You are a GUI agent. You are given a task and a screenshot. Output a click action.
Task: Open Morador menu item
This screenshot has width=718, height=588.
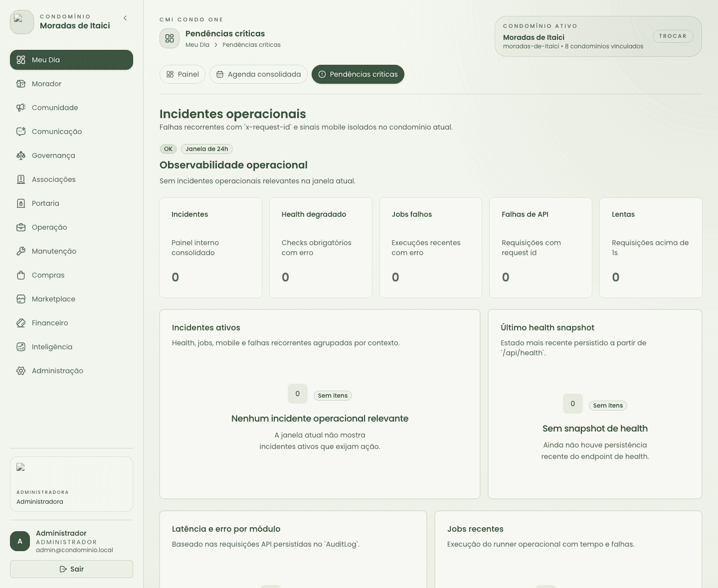point(71,84)
